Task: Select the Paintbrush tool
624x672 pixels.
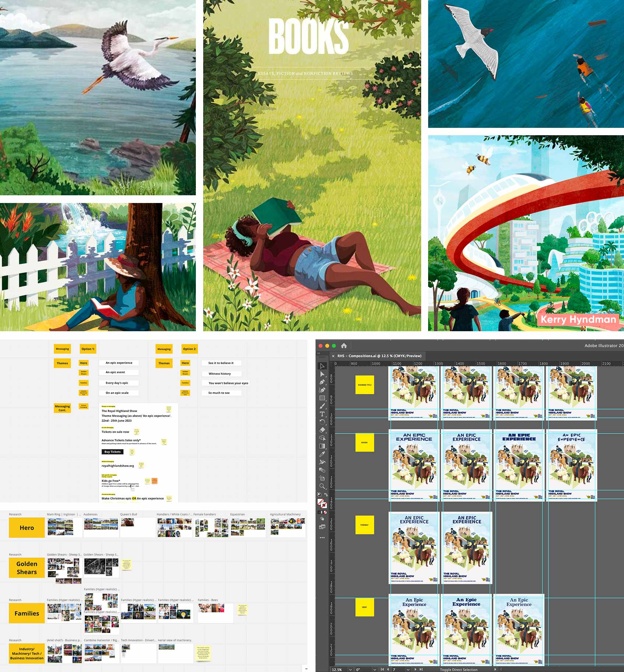Action: [322, 406]
